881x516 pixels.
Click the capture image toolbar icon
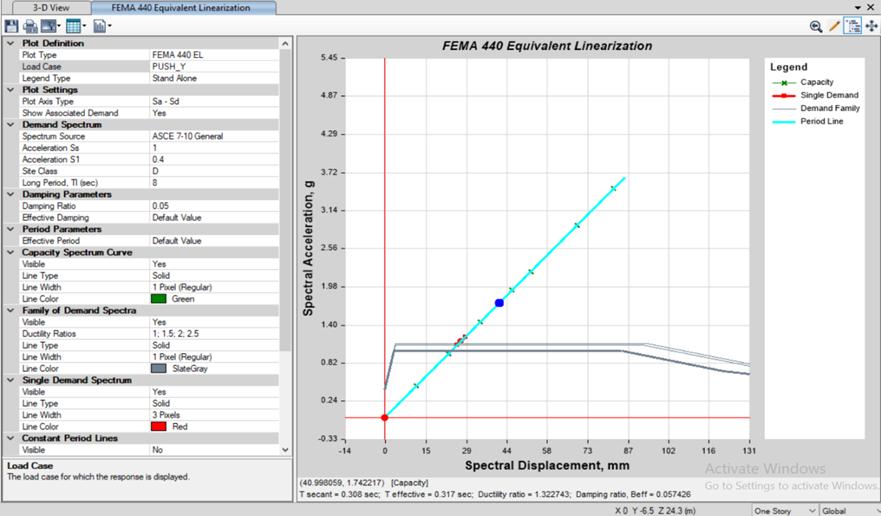coord(48,26)
